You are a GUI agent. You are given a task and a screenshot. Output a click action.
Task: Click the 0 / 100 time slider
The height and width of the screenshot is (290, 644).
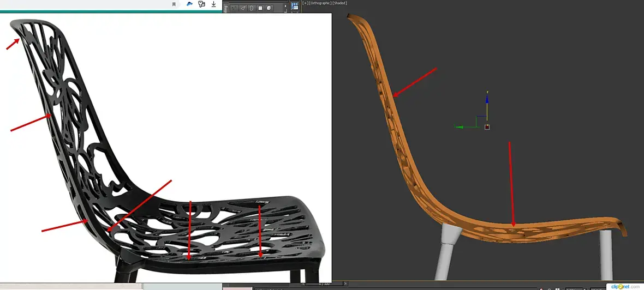click(x=325, y=284)
